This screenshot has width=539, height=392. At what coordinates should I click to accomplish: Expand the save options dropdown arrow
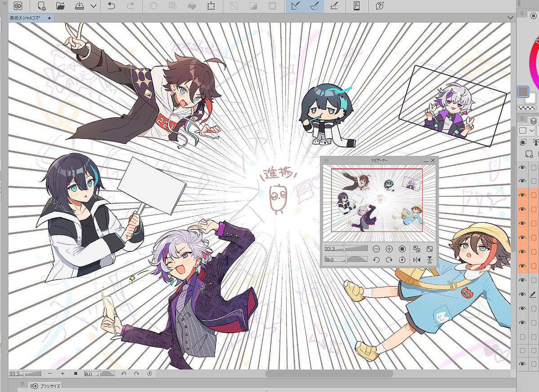[x=93, y=6]
